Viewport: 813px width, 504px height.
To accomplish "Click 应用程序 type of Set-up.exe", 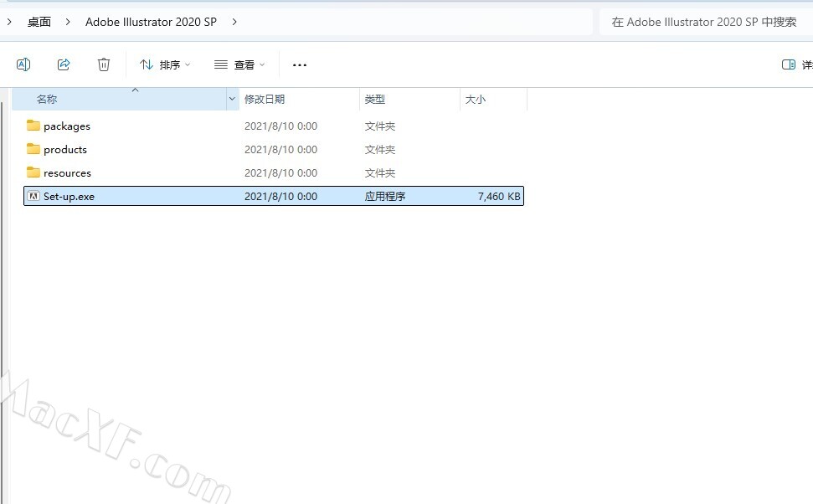I will pos(384,197).
